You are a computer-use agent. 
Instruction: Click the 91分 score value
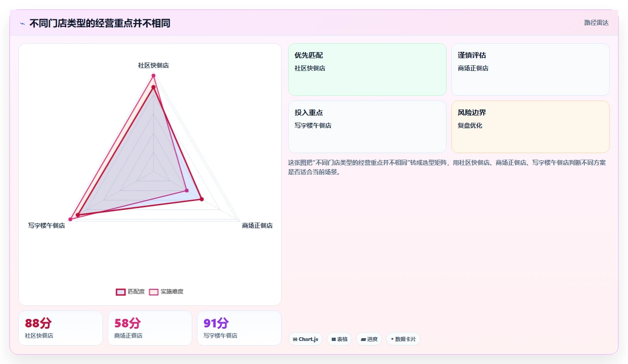click(x=216, y=323)
